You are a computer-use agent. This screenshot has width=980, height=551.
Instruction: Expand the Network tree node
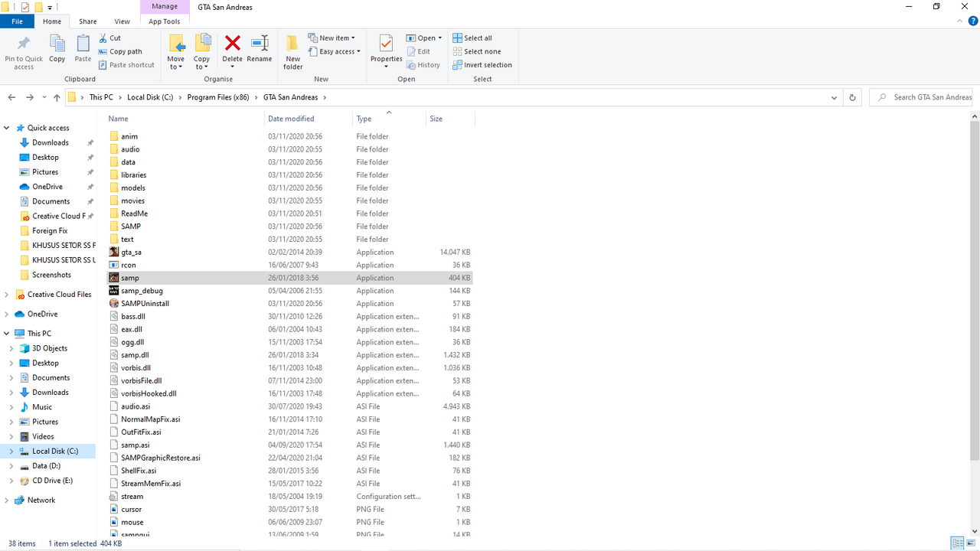8,500
